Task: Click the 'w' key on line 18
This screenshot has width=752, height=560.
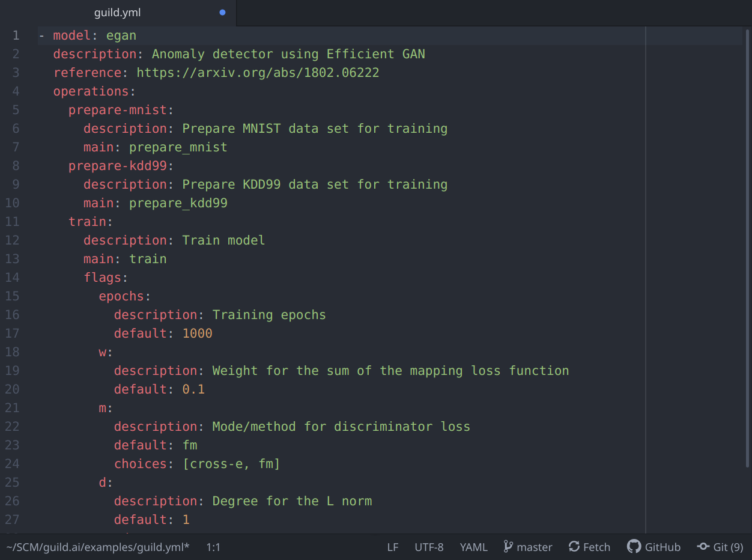Action: [102, 352]
